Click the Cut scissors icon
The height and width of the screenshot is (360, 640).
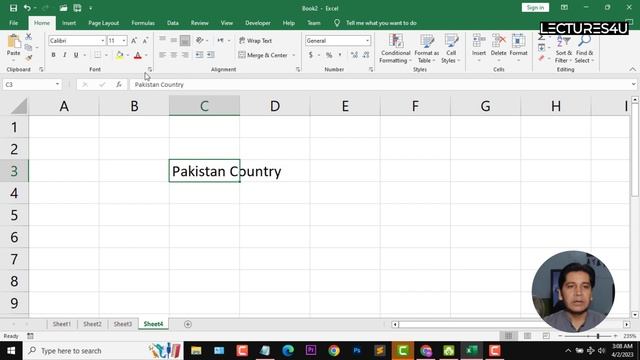pos(29,37)
